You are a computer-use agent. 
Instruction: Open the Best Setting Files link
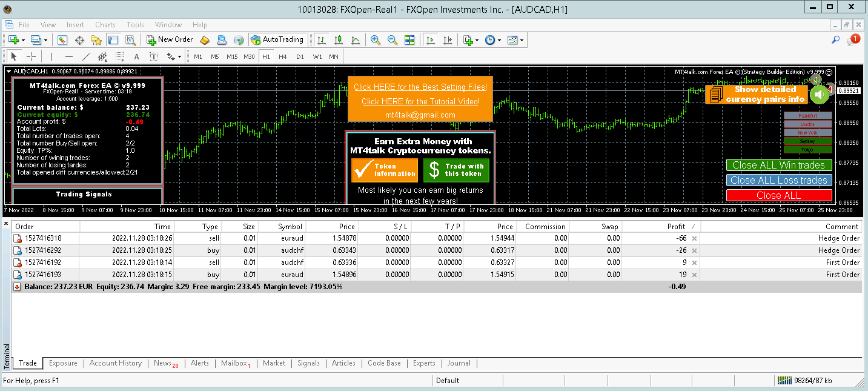click(x=420, y=87)
